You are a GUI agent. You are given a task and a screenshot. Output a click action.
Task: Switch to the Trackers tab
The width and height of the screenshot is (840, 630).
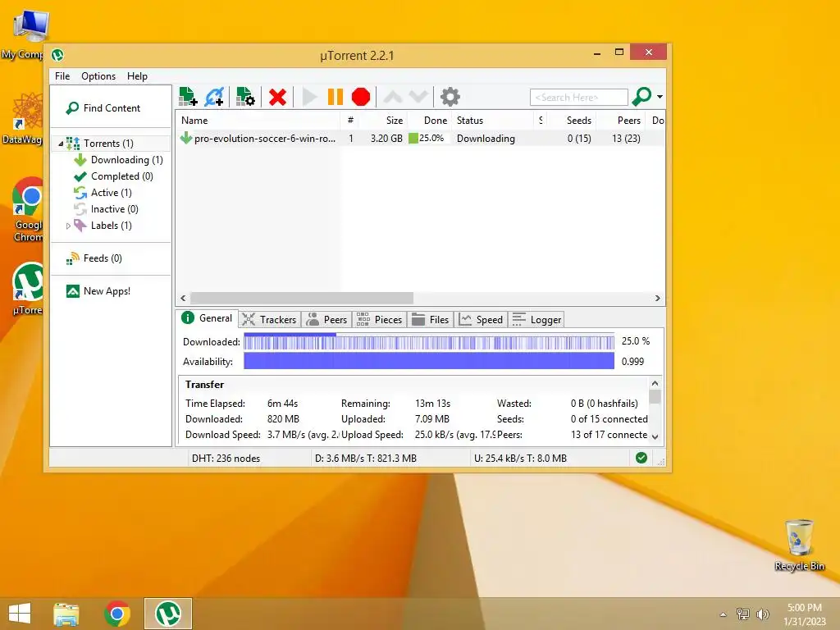click(269, 320)
